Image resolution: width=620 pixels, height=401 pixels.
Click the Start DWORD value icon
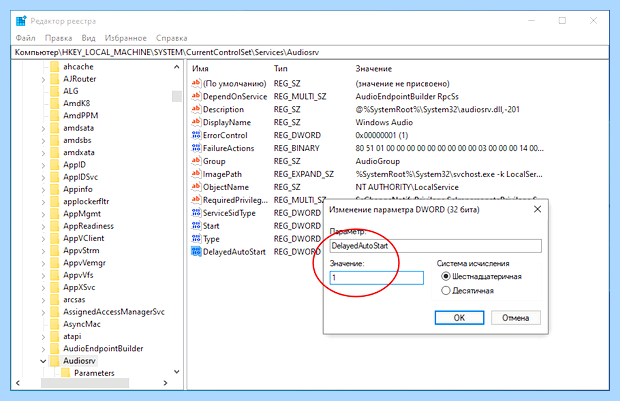196,226
